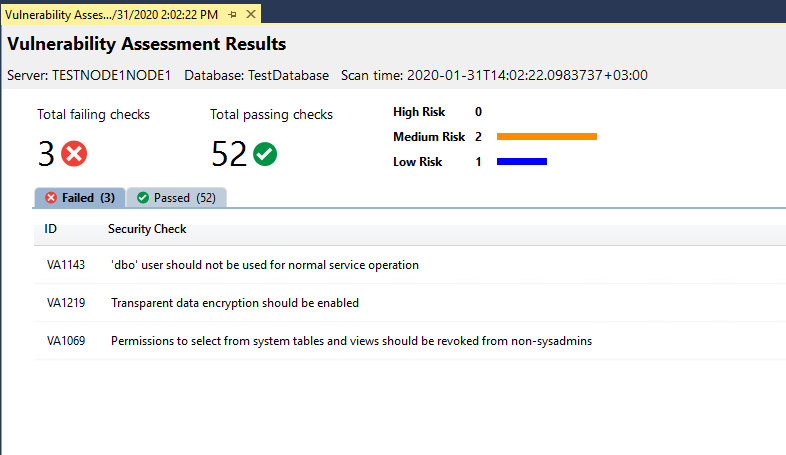Sort by the Security Check column header
Screen dimensions: 786x455
147,229
